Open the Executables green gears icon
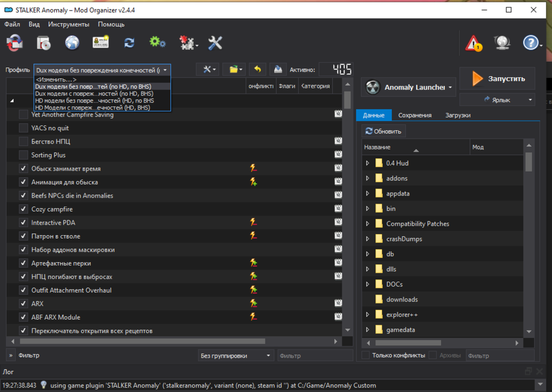The image size is (552, 392). pos(157,43)
